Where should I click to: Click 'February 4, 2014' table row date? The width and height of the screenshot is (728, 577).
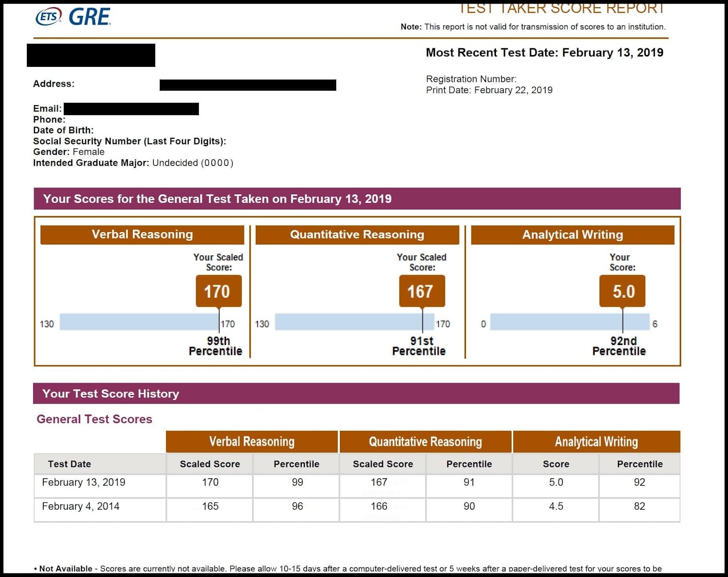tap(81, 506)
